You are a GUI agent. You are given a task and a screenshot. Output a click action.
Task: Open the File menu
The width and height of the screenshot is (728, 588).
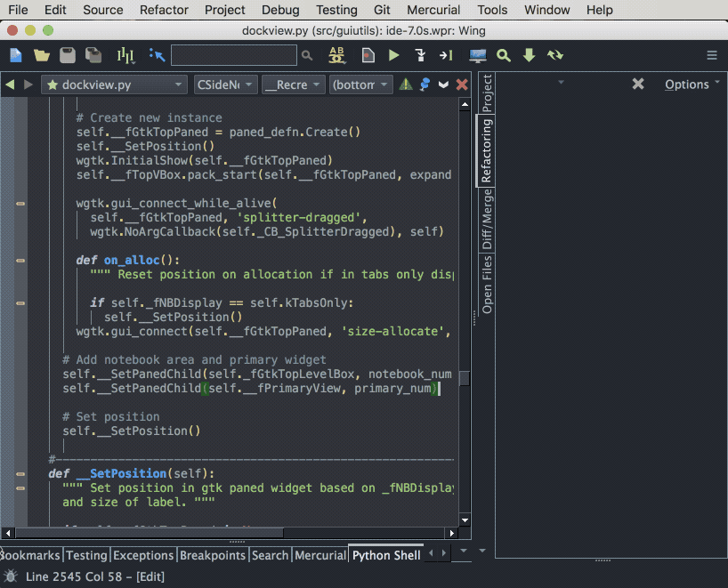[18, 10]
